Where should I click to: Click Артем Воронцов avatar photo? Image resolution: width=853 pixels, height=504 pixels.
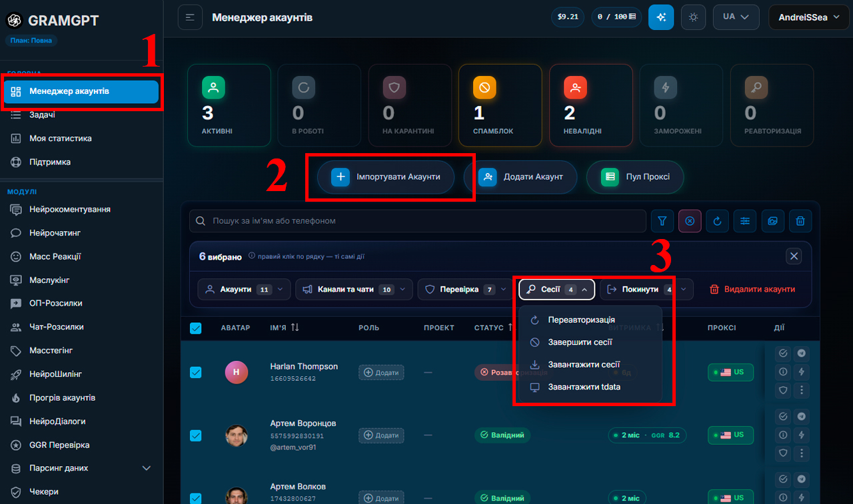tap(237, 435)
